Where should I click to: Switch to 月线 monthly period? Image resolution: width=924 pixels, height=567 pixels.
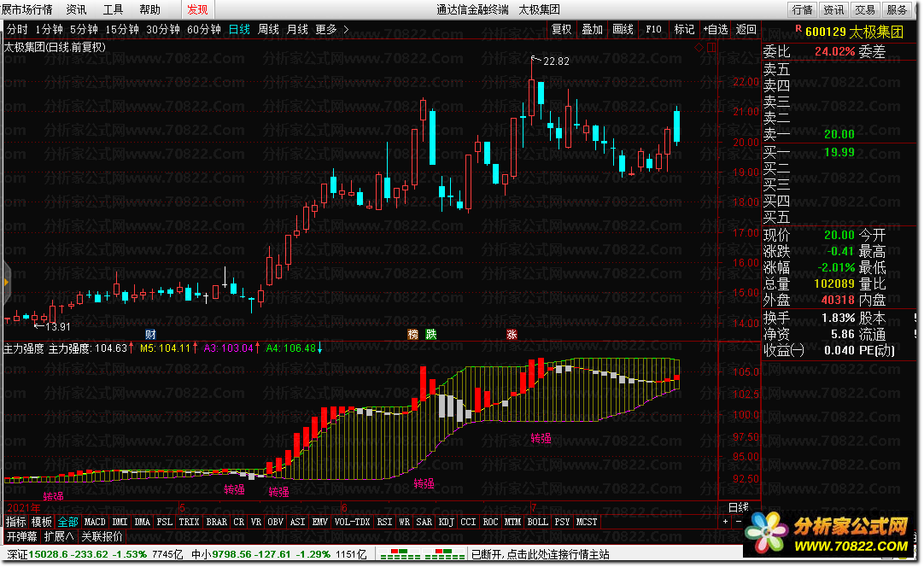point(297,29)
